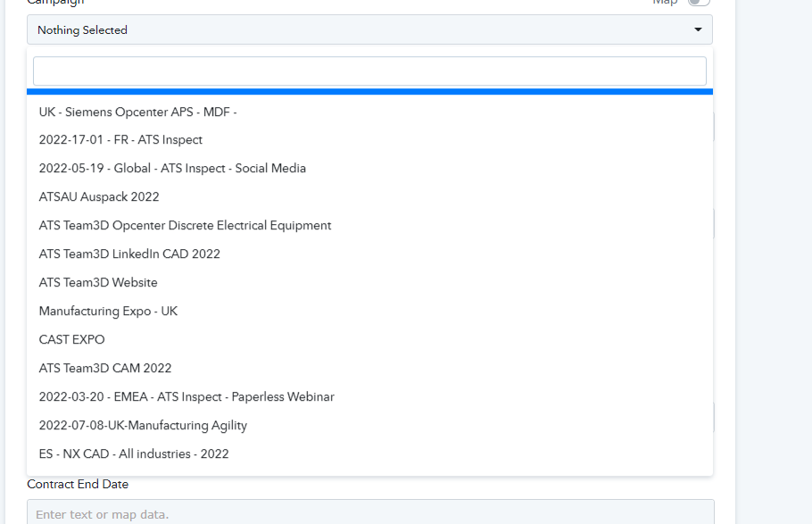Choose 2022-07-08-UK-Manufacturing Agility
The height and width of the screenshot is (524, 812).
tap(369, 425)
